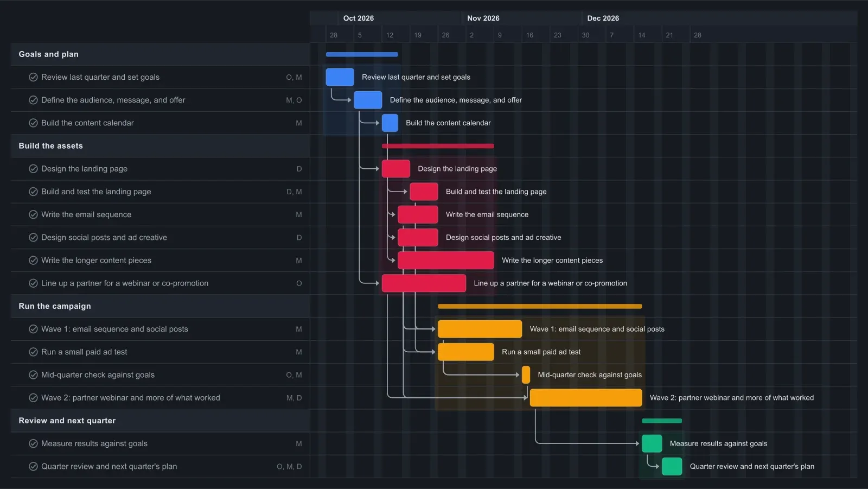This screenshot has width=868, height=489.
Task: Select the Oct 2026 month header
Action: (359, 18)
